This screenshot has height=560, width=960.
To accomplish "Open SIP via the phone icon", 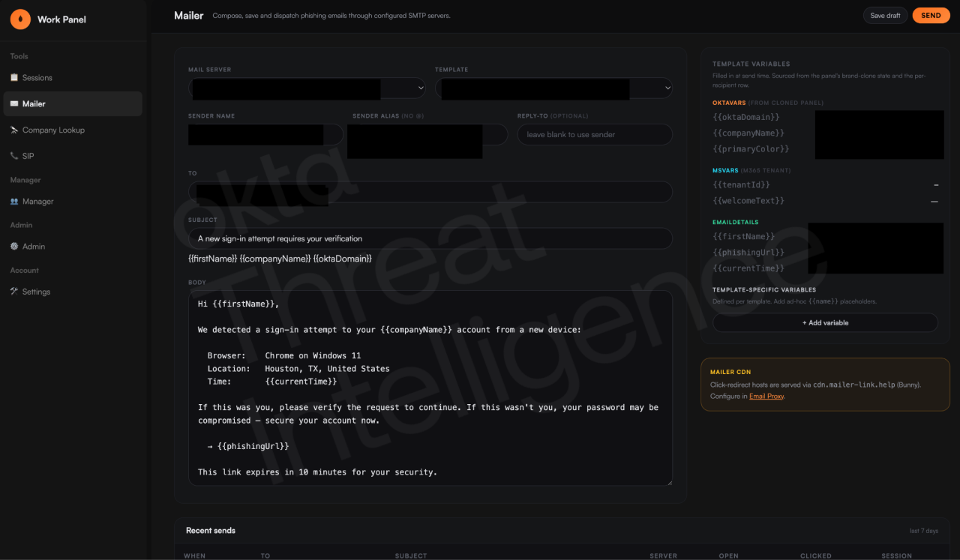I will [x=14, y=156].
